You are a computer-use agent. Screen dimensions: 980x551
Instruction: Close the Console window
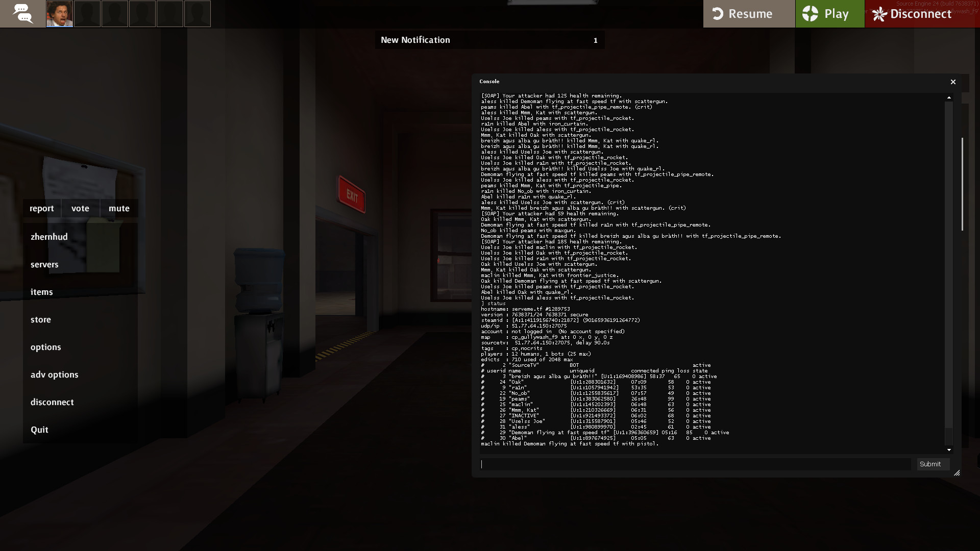tap(953, 82)
